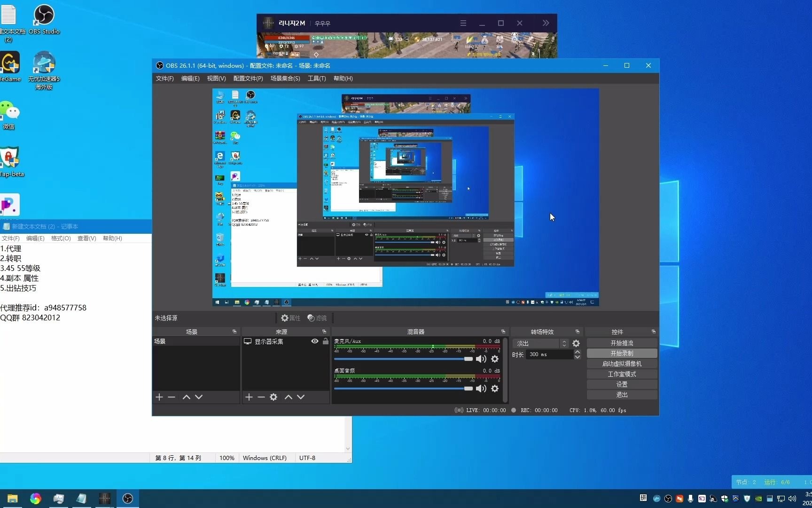812x508 pixels.
Task: Open the 编辑(E) menu in OBS
Action: point(190,79)
